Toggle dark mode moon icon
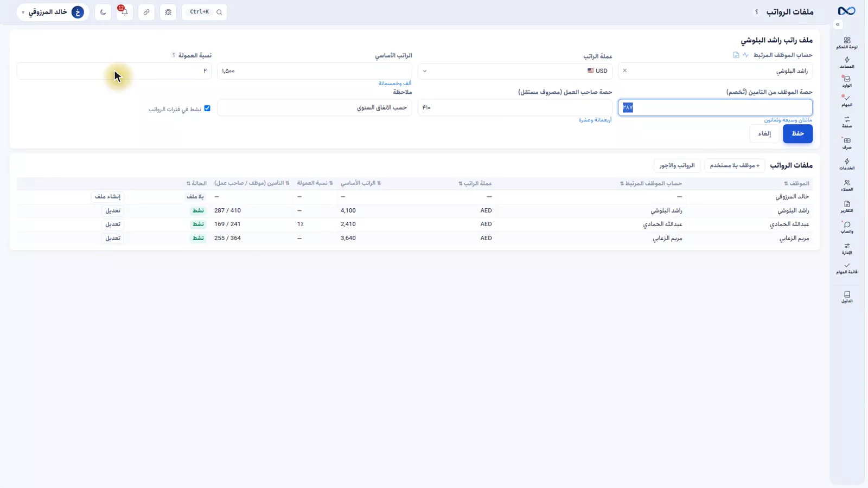This screenshot has width=868, height=488. coord(103,12)
